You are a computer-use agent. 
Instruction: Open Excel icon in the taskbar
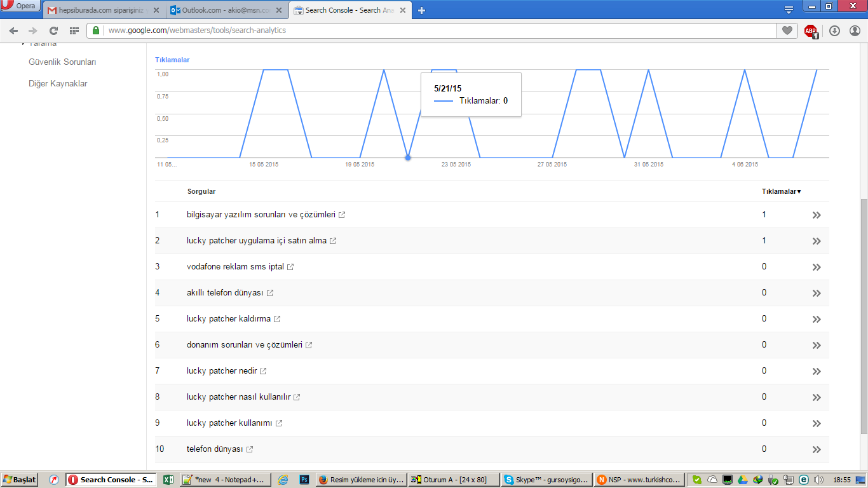168,480
